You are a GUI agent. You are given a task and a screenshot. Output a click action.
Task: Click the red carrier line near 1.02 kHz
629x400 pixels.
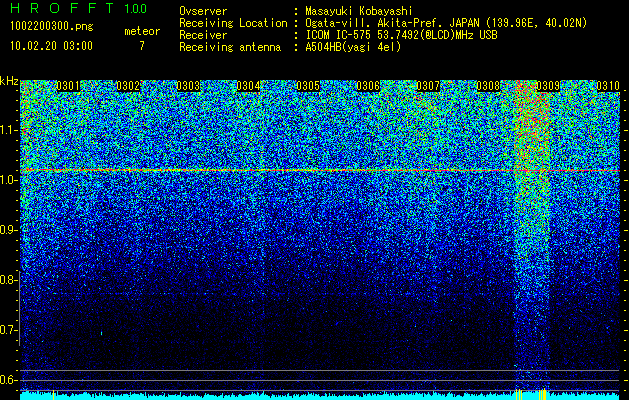click(x=320, y=171)
